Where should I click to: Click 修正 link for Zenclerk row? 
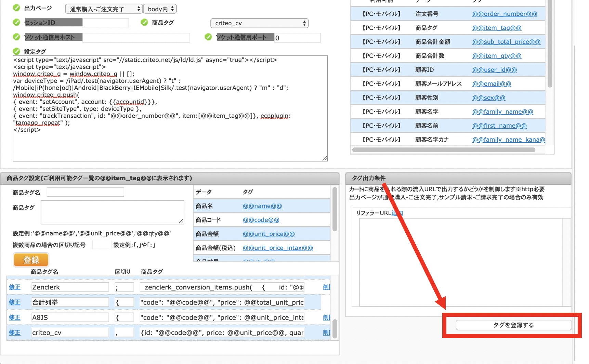coord(15,287)
